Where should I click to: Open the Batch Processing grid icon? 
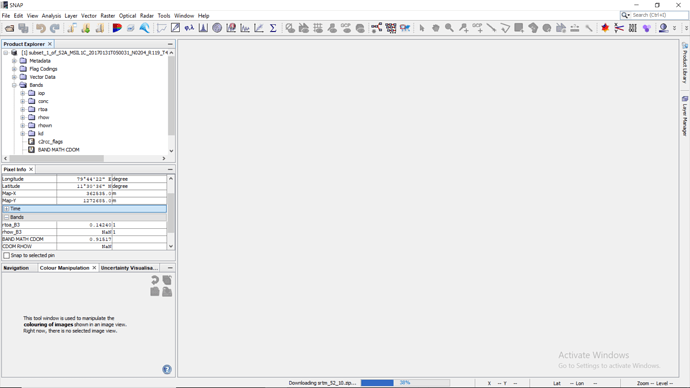coord(390,28)
